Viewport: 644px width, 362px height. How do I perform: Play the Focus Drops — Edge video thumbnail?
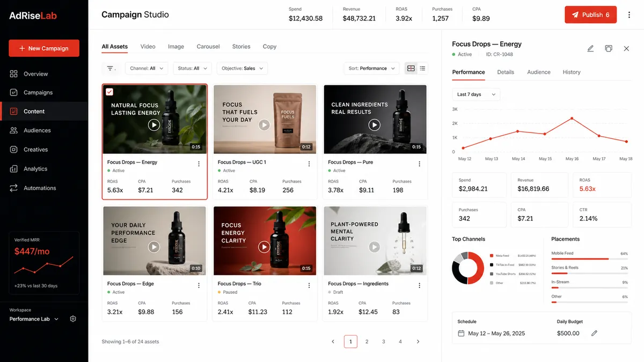(x=154, y=247)
